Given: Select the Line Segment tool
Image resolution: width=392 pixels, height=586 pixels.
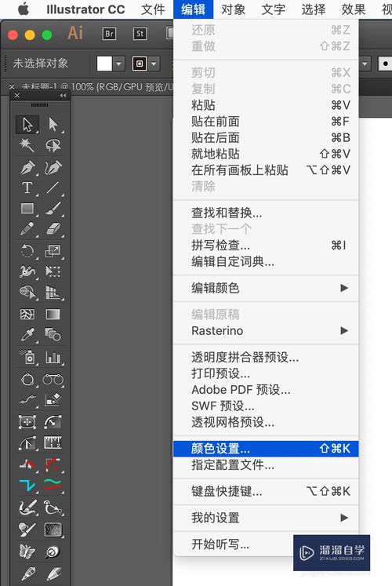Looking at the screenshot, I should 53,187.
